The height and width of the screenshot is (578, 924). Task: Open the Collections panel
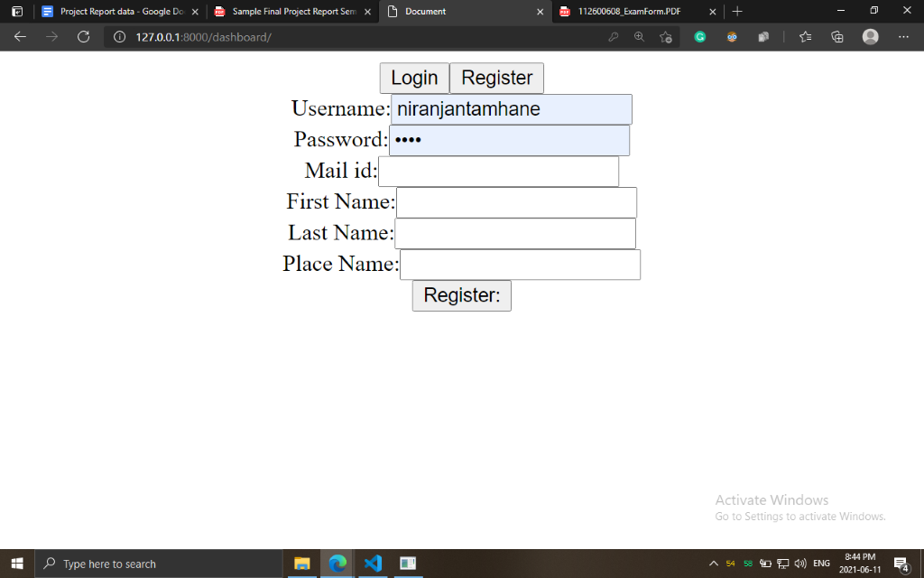[x=837, y=37]
